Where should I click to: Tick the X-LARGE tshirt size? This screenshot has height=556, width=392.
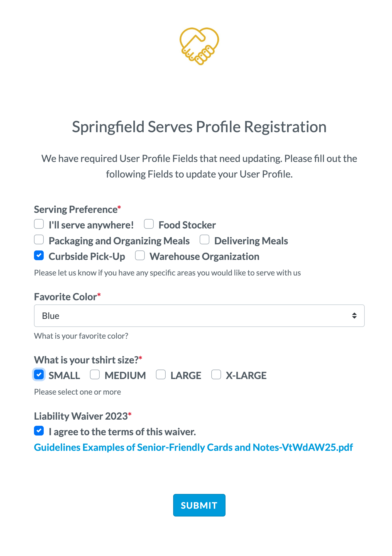(216, 374)
